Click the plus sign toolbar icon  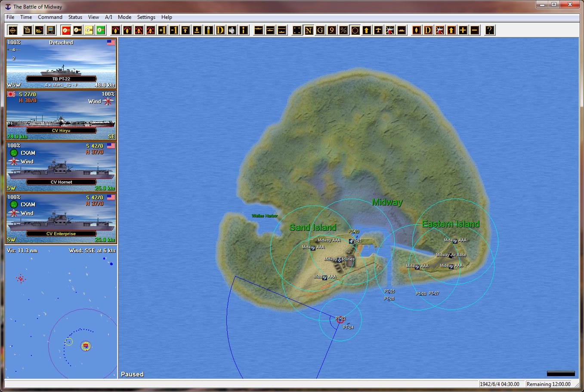click(463, 30)
